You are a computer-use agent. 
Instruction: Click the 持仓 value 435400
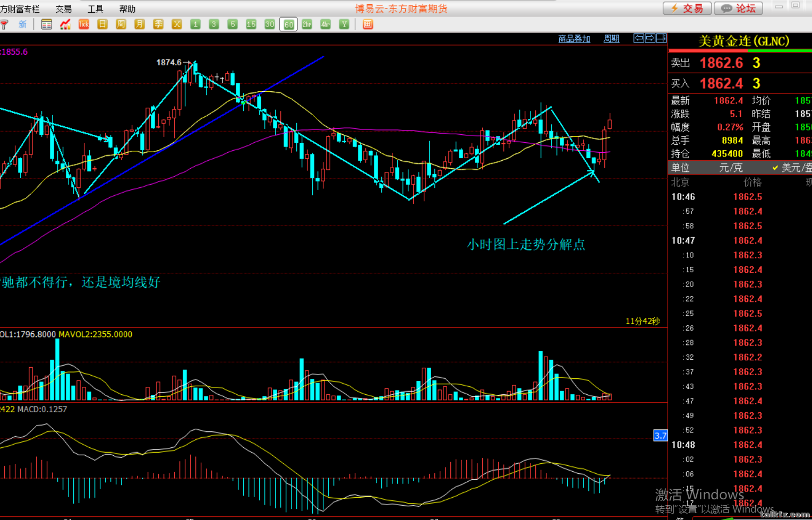click(x=727, y=154)
